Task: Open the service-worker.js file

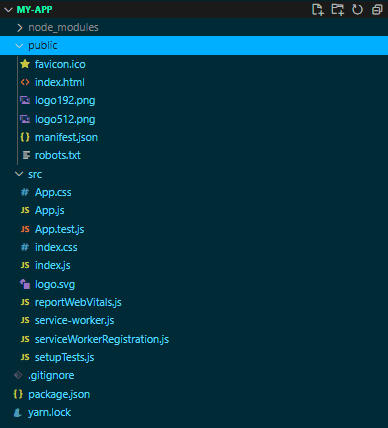Action: pos(75,321)
